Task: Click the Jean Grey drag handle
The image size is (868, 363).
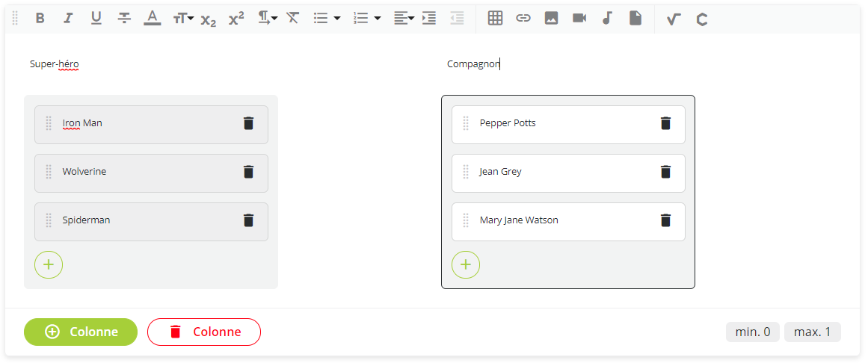Action: [x=466, y=172]
